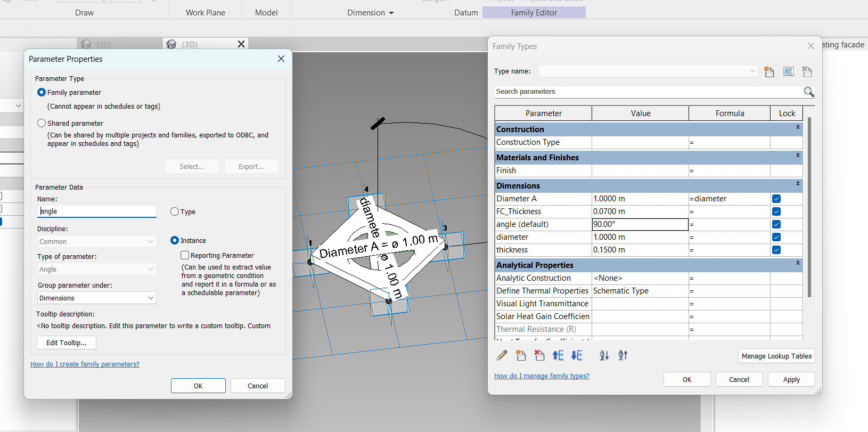This screenshot has height=432, width=868.
Task: Click the Search parameters field
Action: coord(647,92)
